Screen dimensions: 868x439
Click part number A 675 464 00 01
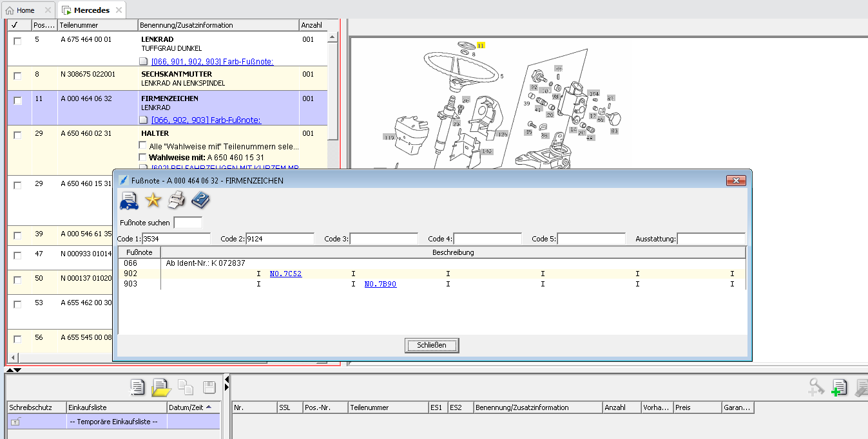tap(86, 39)
